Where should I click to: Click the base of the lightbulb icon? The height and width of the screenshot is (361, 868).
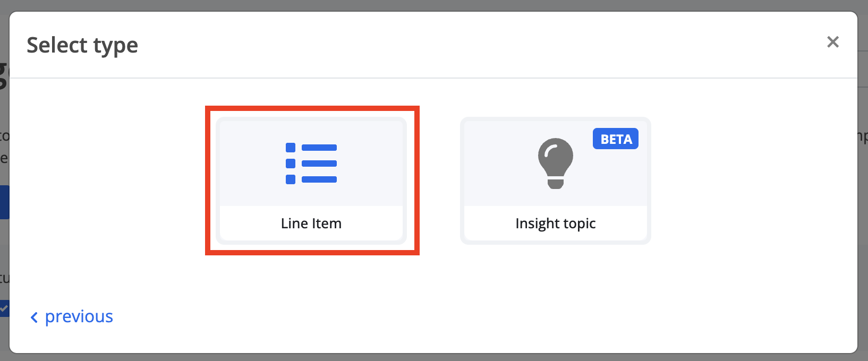click(556, 183)
